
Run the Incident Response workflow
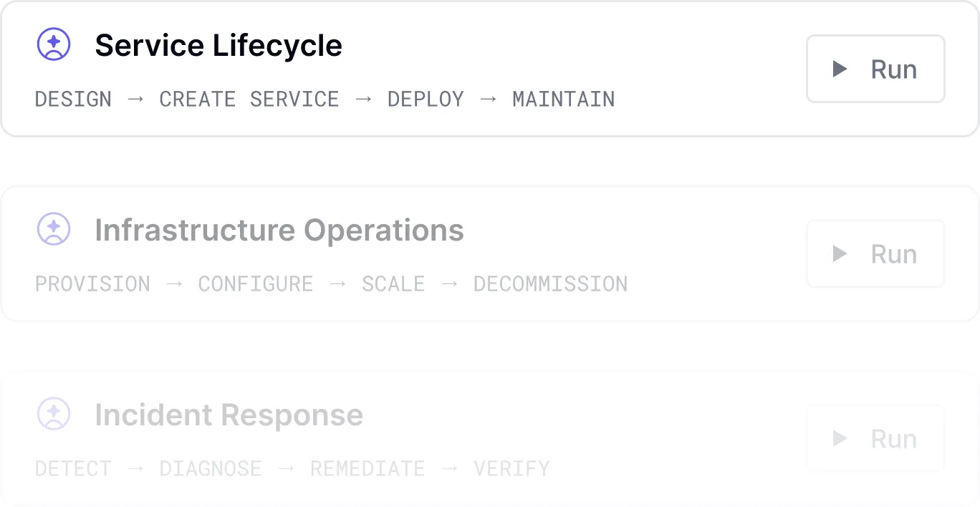(x=875, y=439)
